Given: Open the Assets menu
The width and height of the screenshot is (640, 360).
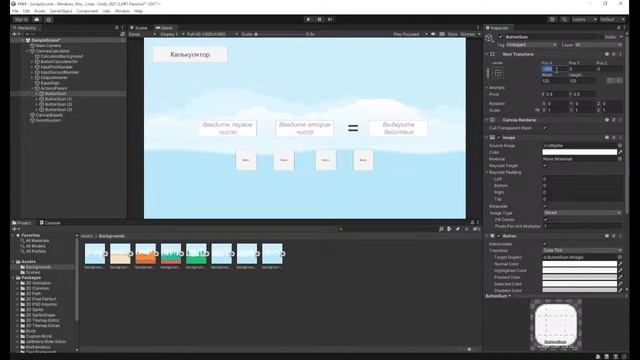Looking at the screenshot, I should pyautogui.click(x=40, y=11).
